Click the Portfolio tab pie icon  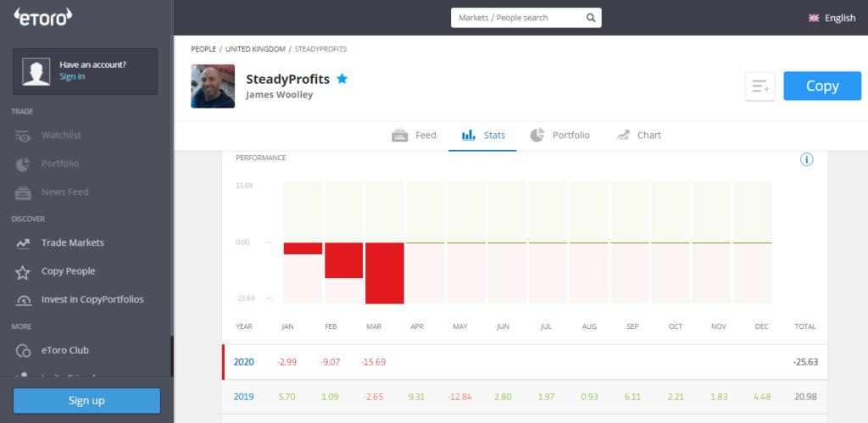tap(537, 135)
